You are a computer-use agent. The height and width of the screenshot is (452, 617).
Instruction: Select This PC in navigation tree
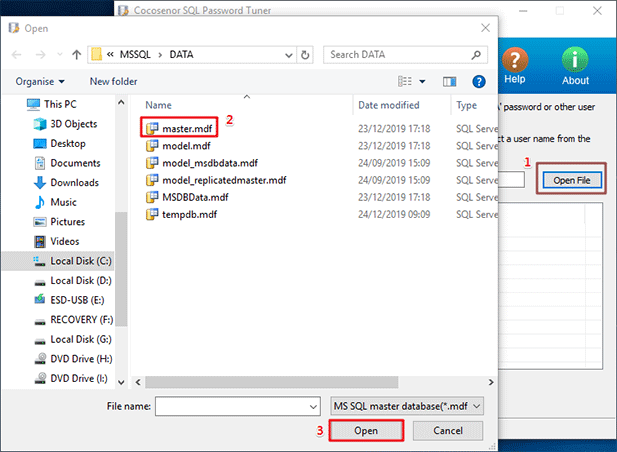52,104
